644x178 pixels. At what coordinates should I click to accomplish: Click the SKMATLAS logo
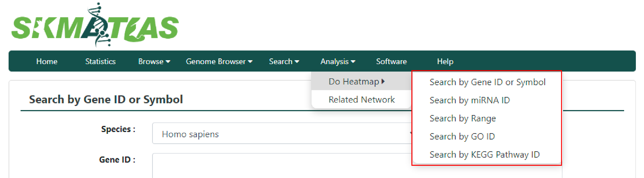coord(95,24)
